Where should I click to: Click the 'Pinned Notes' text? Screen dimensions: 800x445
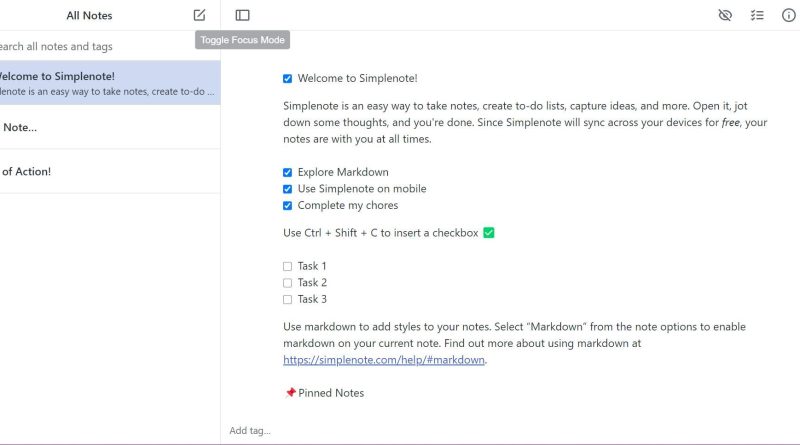tap(331, 393)
